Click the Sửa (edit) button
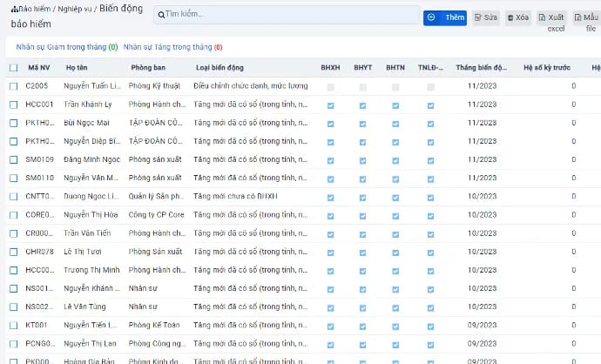Screen dimensions: 601x364 [486, 17]
